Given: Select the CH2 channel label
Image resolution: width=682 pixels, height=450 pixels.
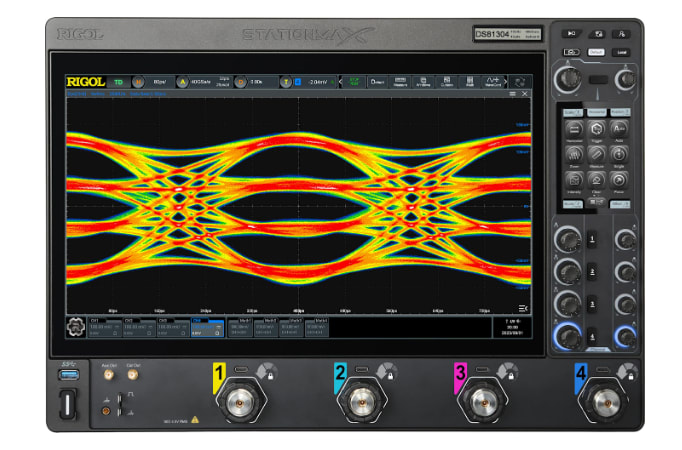Looking at the screenshot, I should (x=139, y=327).
